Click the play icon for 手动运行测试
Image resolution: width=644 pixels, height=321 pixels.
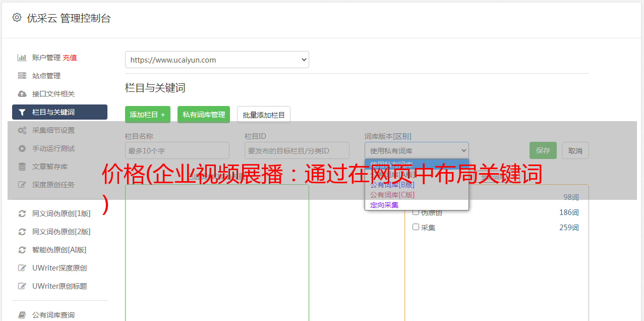point(22,148)
